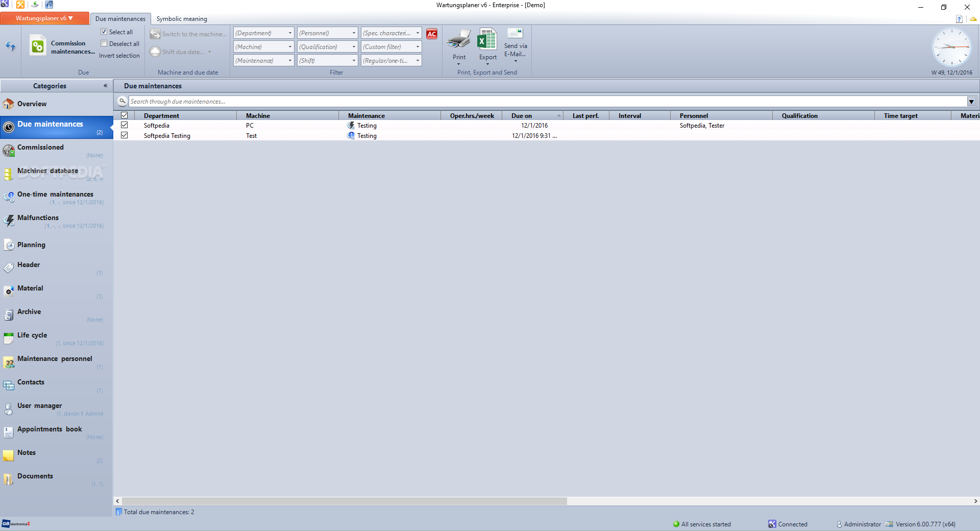This screenshot has width=980, height=531.
Task: Open the Qualification filter dropdown
Action: (327, 47)
